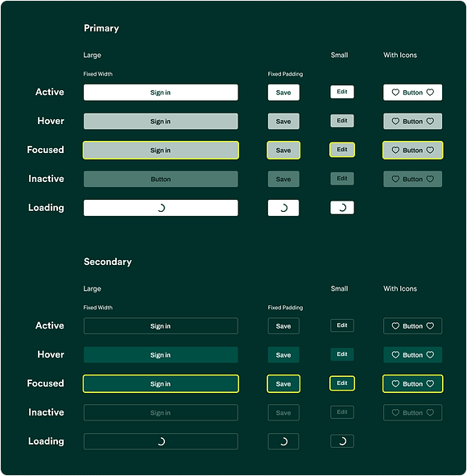Click the Primary Focused Edit button
The height and width of the screenshot is (476, 467).
342,150
